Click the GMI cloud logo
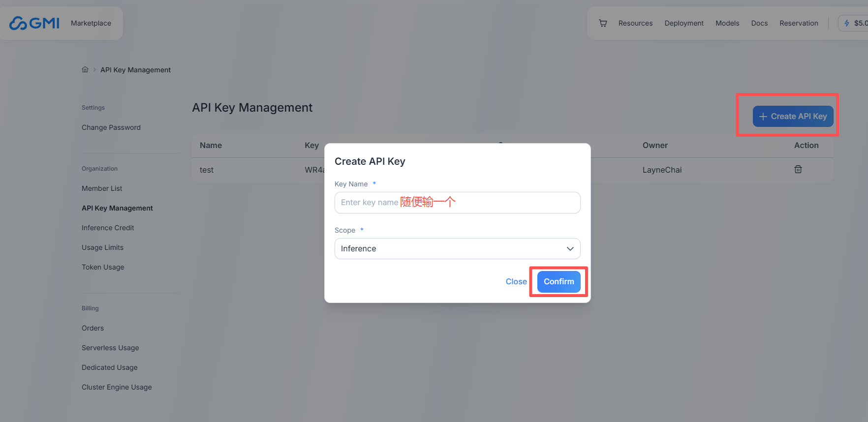 [x=34, y=23]
